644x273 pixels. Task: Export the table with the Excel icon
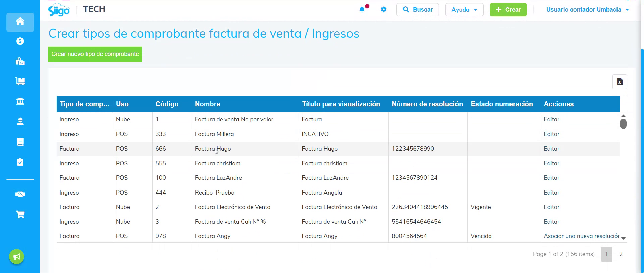click(x=620, y=82)
